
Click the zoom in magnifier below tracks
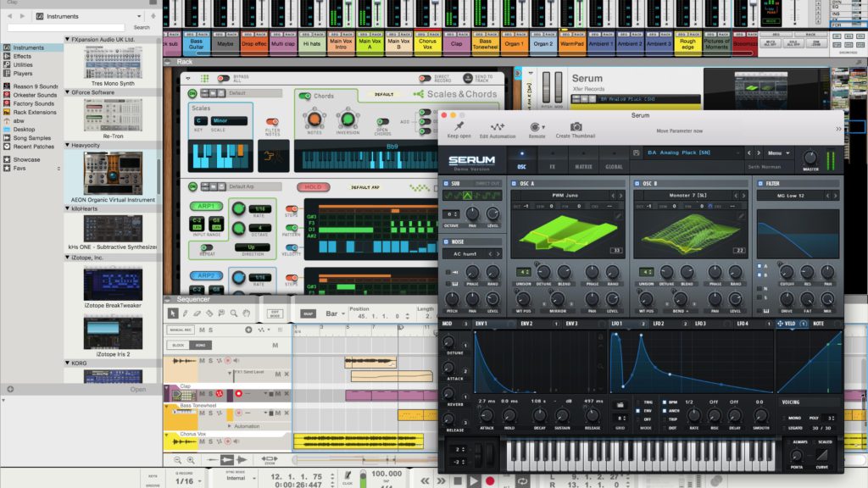point(191,460)
